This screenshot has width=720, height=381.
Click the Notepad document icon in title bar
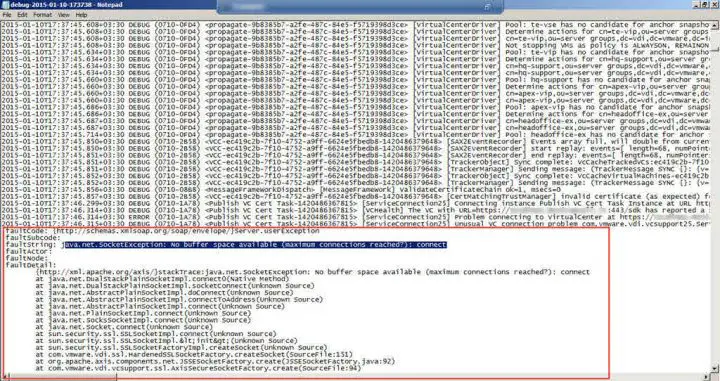pyautogui.click(x=5, y=5)
